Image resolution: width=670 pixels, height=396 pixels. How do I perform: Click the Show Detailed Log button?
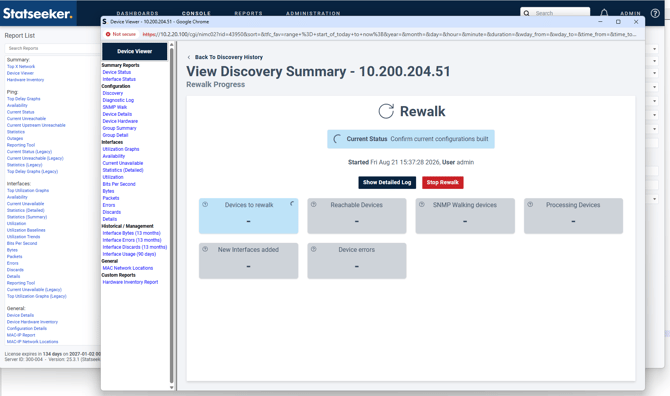pyautogui.click(x=387, y=182)
